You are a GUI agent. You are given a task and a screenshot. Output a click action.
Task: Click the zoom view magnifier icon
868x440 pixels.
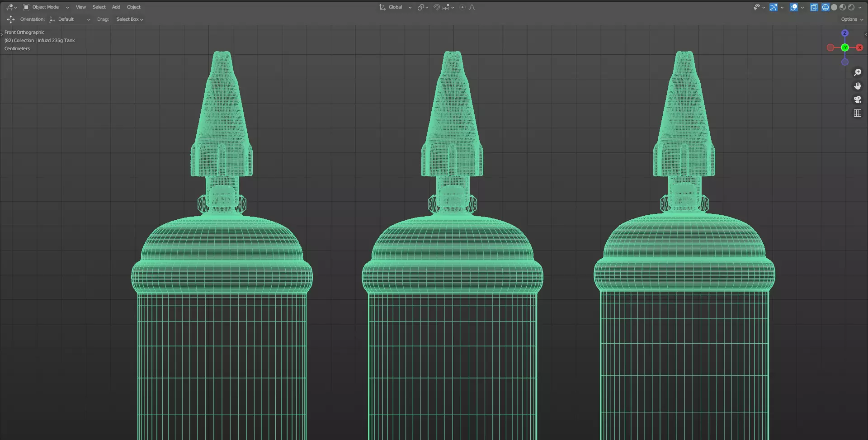pyautogui.click(x=858, y=72)
